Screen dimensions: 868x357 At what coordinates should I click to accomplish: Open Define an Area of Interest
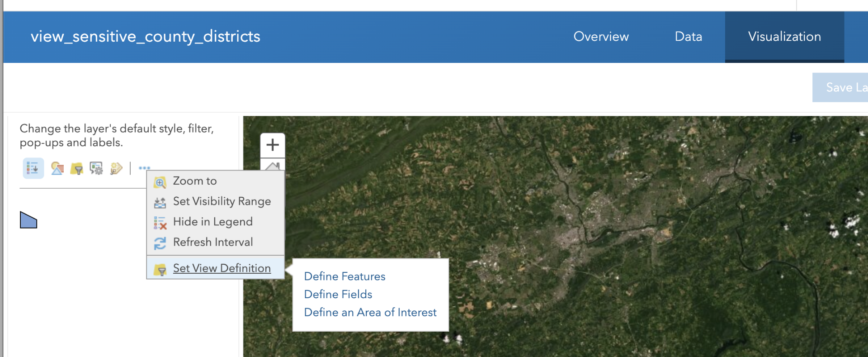tap(370, 313)
